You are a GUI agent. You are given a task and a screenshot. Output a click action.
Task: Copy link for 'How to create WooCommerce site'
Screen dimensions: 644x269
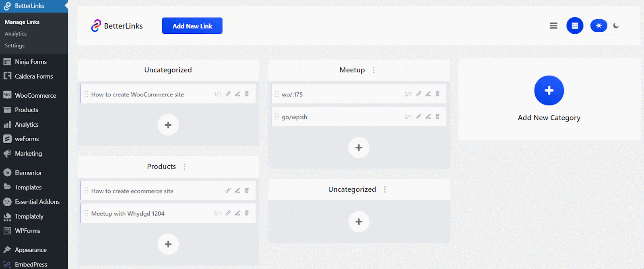pos(228,94)
